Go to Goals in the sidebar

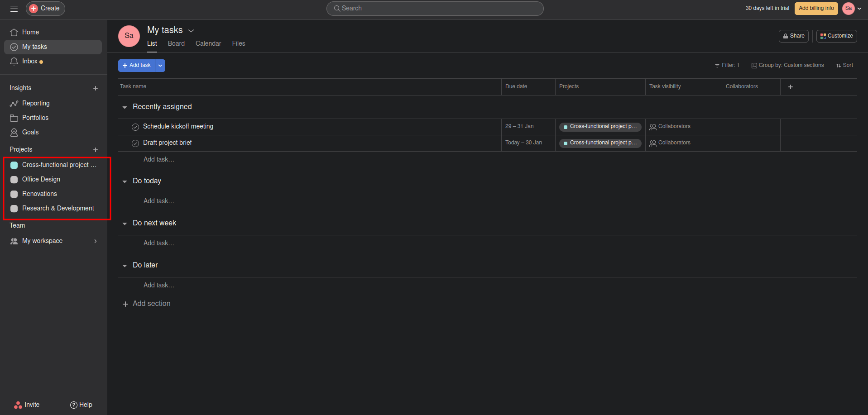30,132
